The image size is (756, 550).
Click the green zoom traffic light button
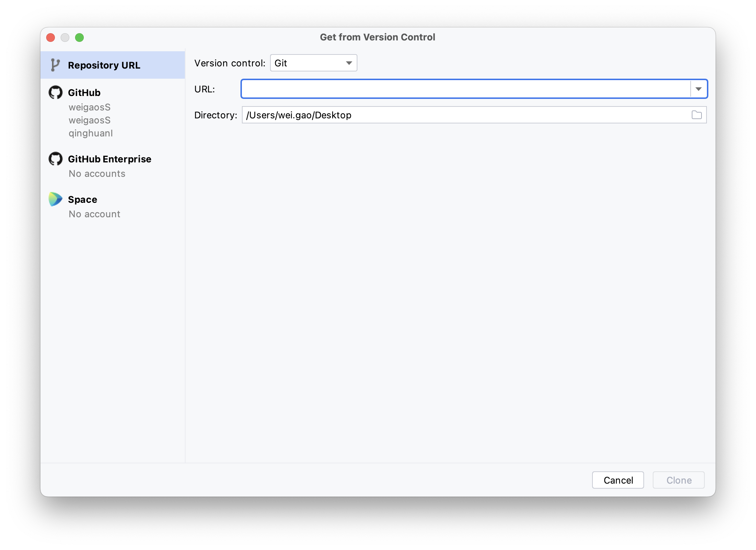point(80,37)
